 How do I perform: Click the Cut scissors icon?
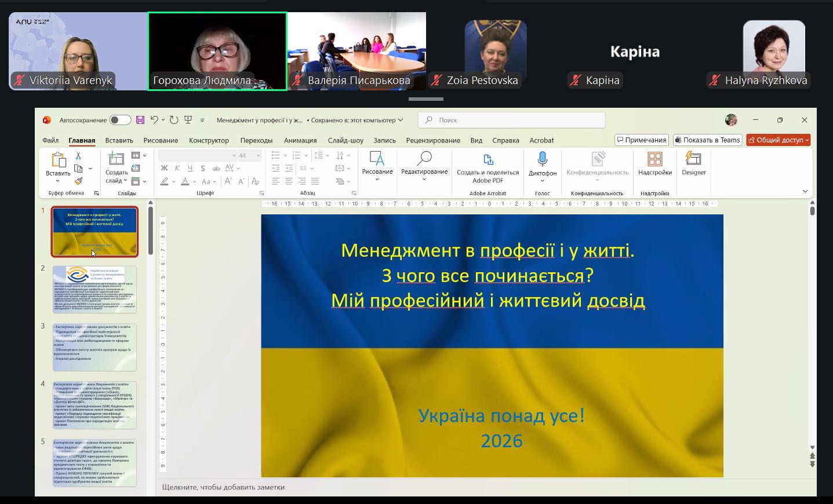pos(78,156)
